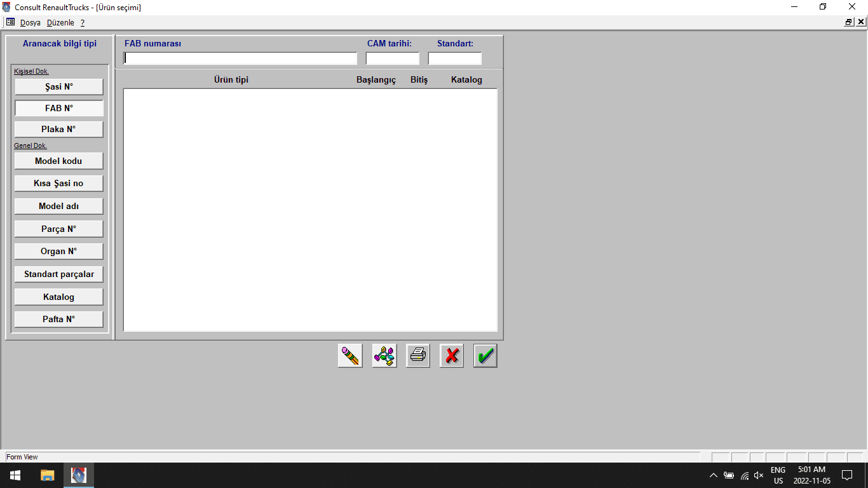This screenshot has height=488, width=868.
Task: Click the pencil eraser icon button
Action: tap(350, 356)
